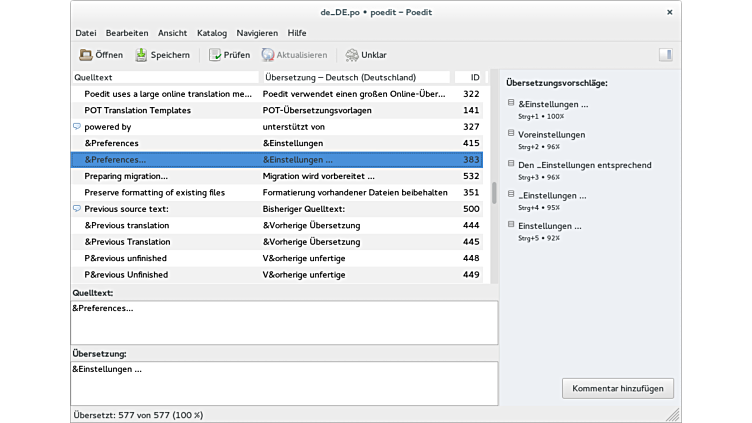Click translation cell 'Migration wird vorbereitet ...'
Image resolution: width=752 pixels, height=423 pixels.
coord(318,176)
